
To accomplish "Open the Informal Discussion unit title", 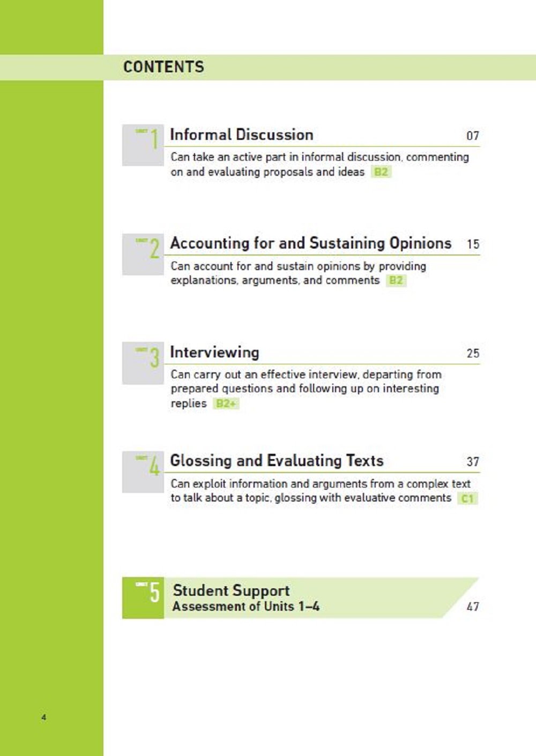I will point(241,135).
